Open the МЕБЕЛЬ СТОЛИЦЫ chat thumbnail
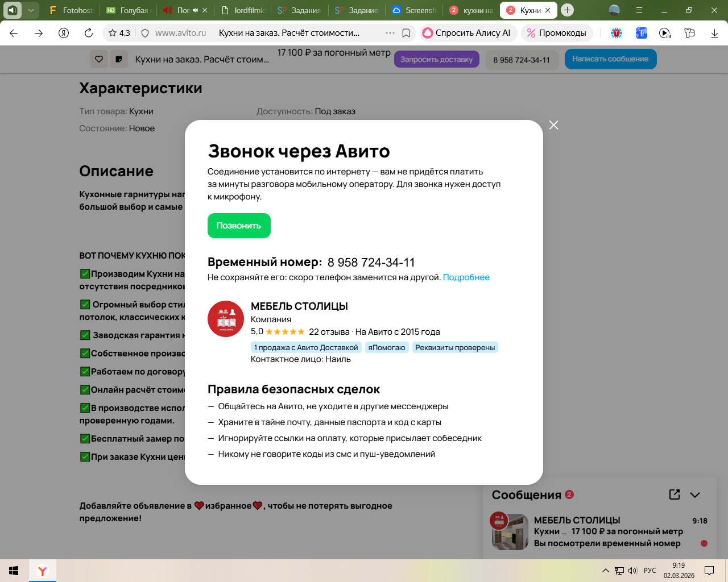Screen dimensions: 728x582 pos(510,531)
